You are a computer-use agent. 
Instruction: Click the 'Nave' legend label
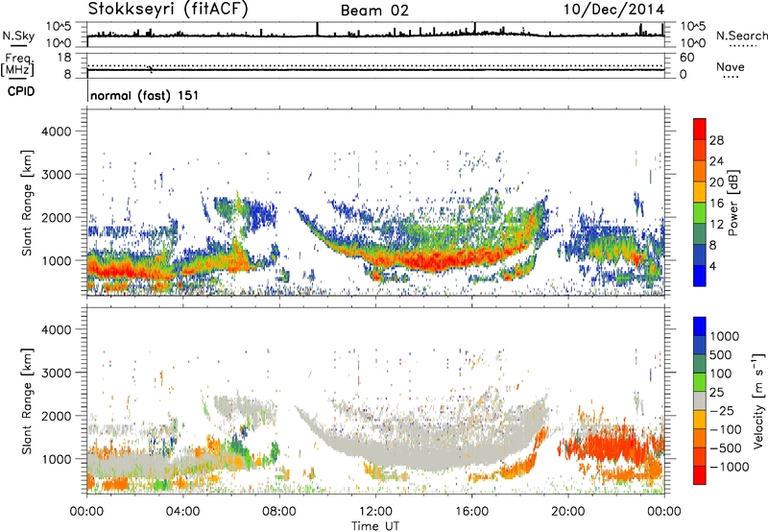pyautogui.click(x=731, y=66)
